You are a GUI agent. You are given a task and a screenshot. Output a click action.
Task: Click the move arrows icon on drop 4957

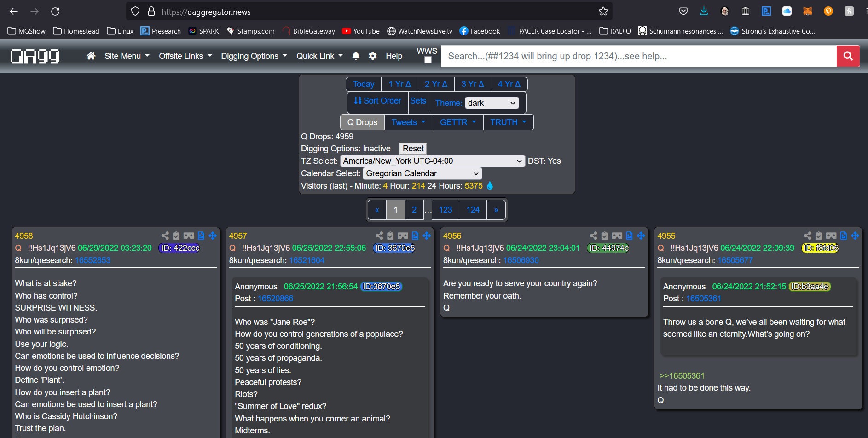click(x=427, y=236)
